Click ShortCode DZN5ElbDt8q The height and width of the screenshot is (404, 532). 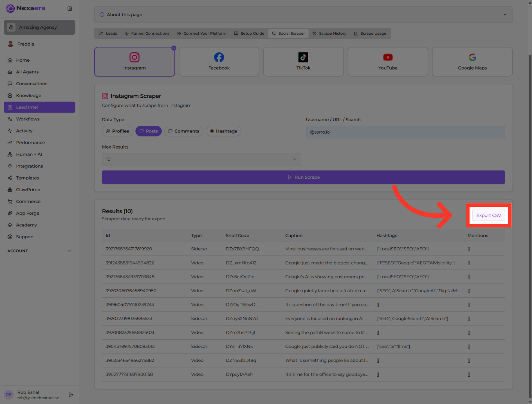(241, 361)
